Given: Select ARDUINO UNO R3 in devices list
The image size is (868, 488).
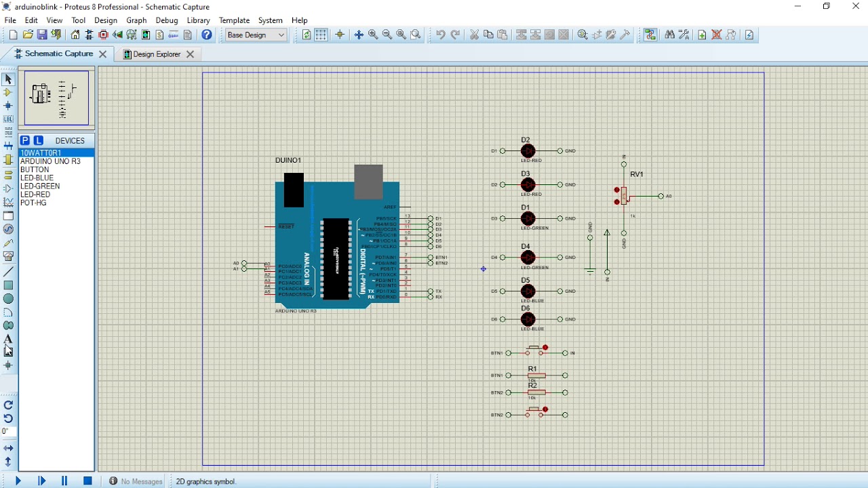Looking at the screenshot, I should (x=50, y=161).
